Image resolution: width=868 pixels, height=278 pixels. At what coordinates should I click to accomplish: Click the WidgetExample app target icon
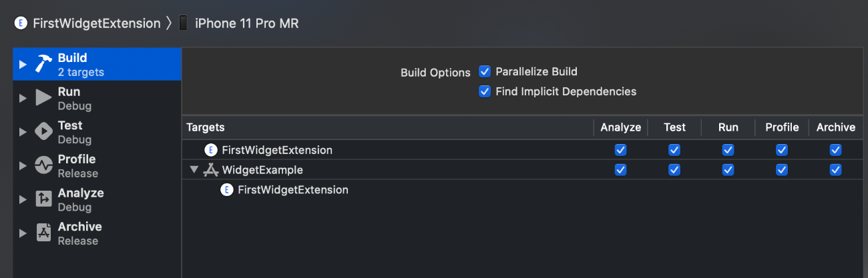pos(211,170)
